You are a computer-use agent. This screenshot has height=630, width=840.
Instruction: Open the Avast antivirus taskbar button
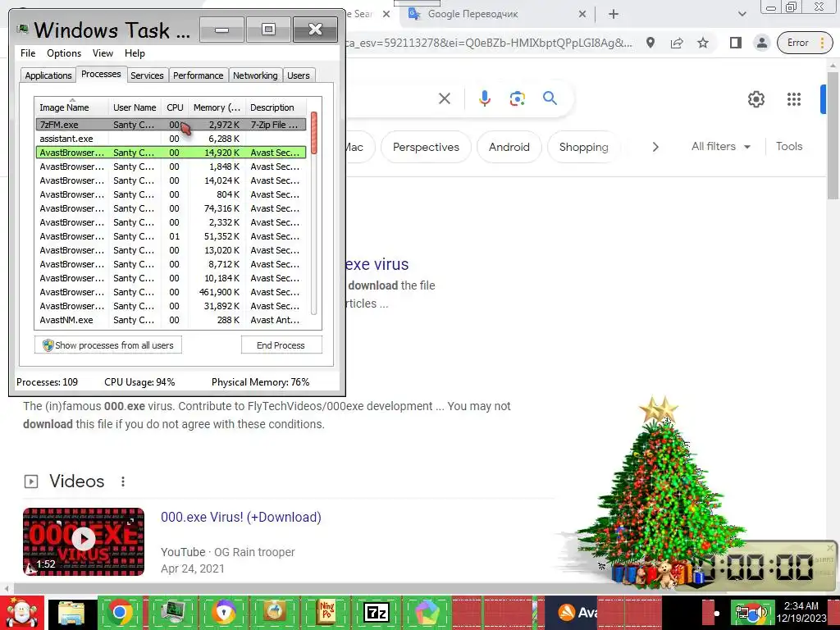pos(577,613)
